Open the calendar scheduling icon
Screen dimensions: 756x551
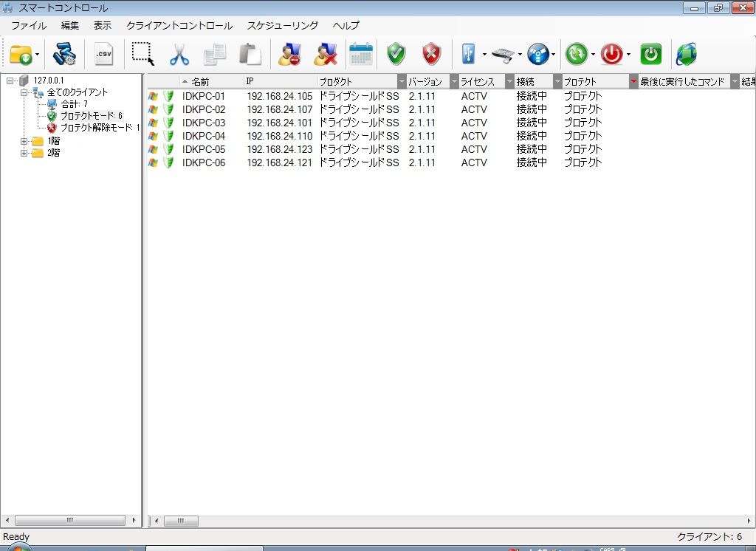point(361,54)
